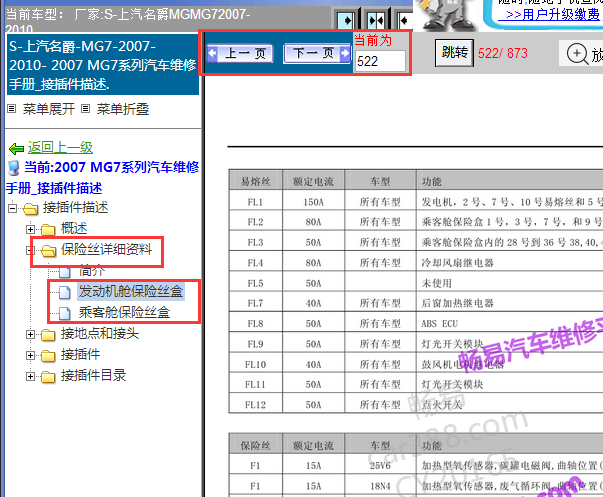The height and width of the screenshot is (497, 603).
Task: Expand the 接插件 tree node
Action: pyautogui.click(x=30, y=355)
